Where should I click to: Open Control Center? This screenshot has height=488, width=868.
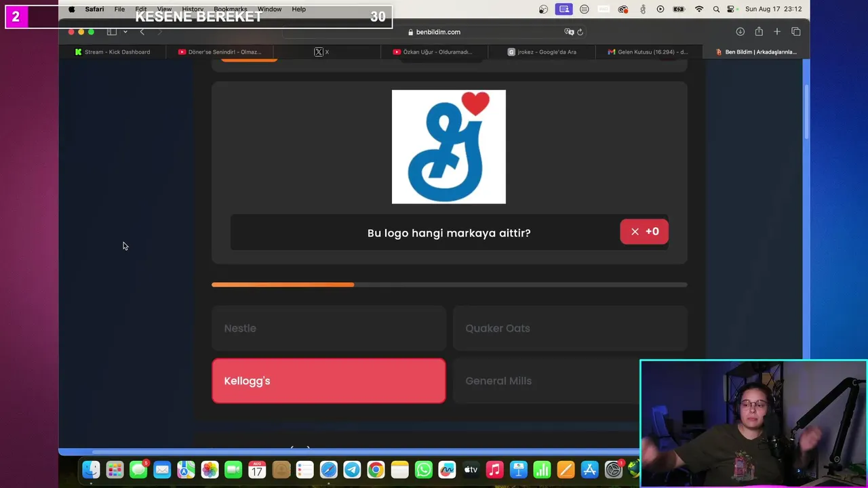(x=731, y=9)
